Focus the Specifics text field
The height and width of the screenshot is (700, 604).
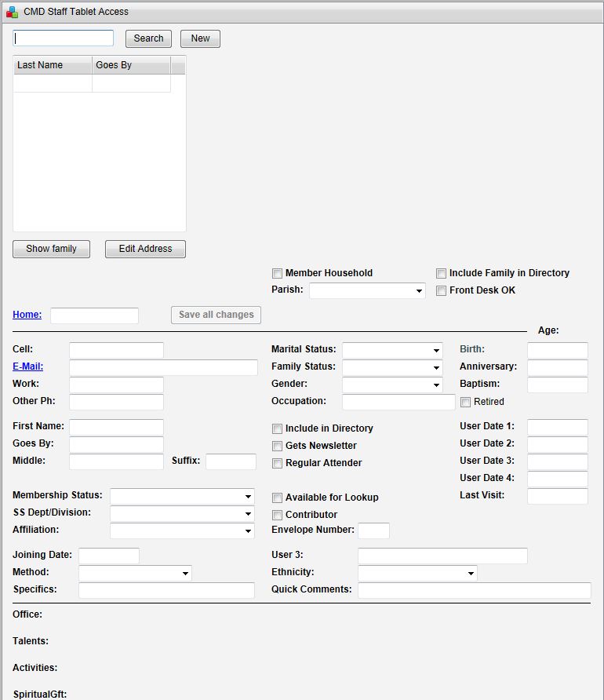point(166,590)
